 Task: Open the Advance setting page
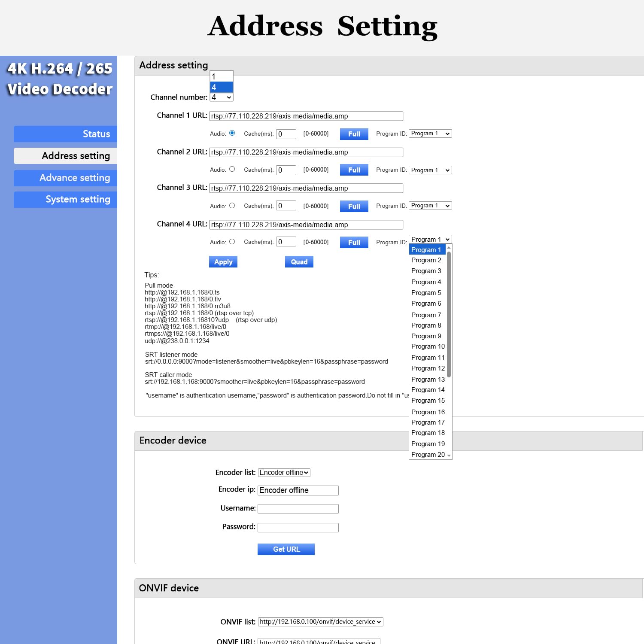click(x=65, y=178)
